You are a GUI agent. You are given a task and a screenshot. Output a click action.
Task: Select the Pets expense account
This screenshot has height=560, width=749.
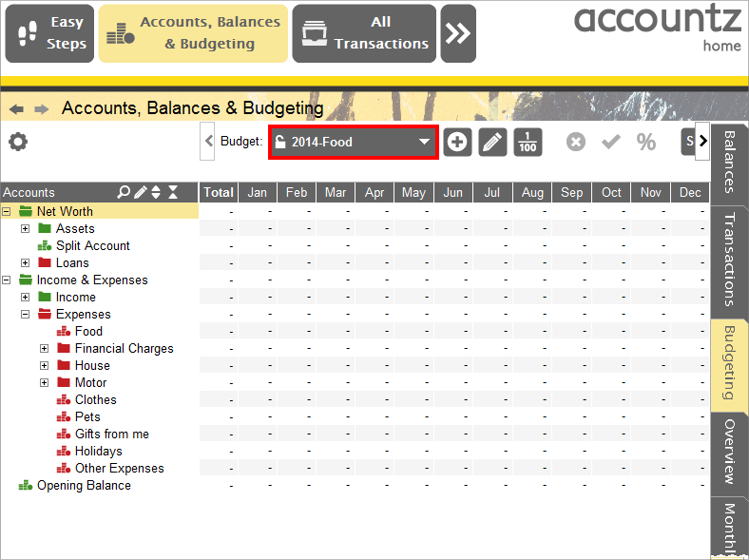pos(87,416)
